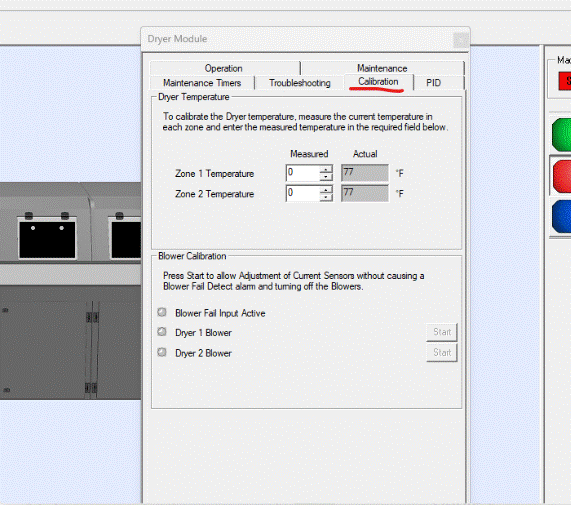Click Dryer 2 Blower indicator light
Viewport: 571px width, 505px height.
pos(162,352)
